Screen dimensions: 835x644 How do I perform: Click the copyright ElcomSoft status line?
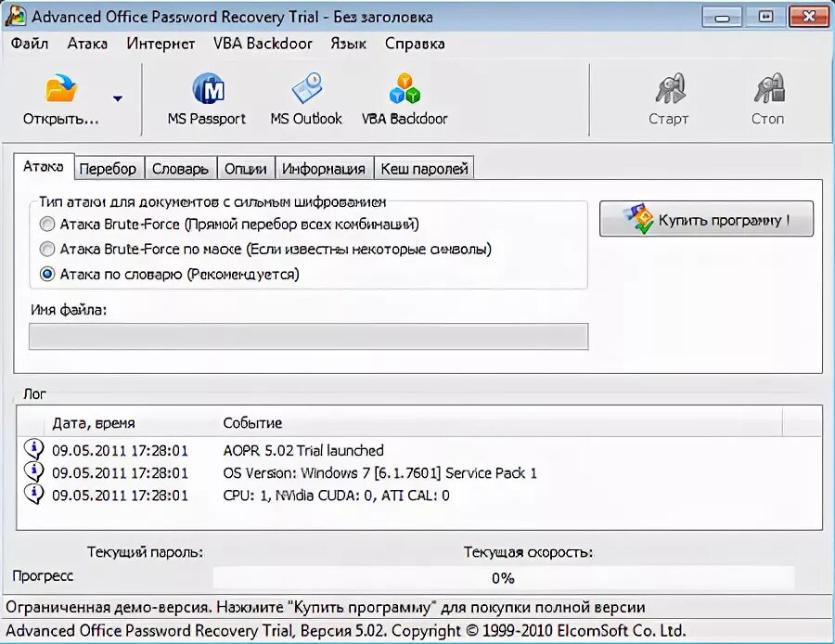[346, 631]
